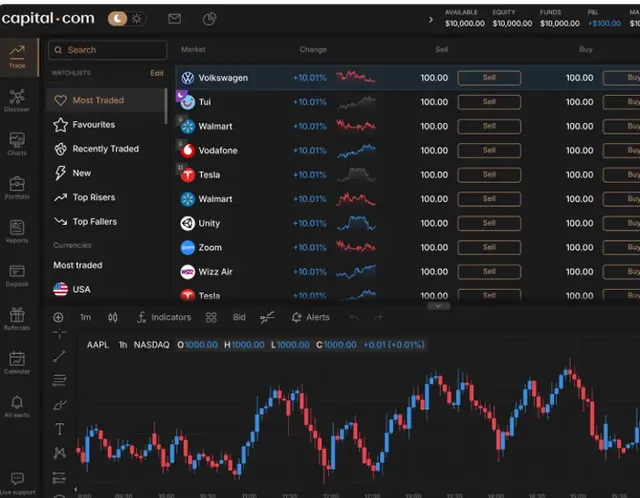This screenshot has height=498, width=640.
Task: Collapse market list chevron handle
Action: coord(438,306)
